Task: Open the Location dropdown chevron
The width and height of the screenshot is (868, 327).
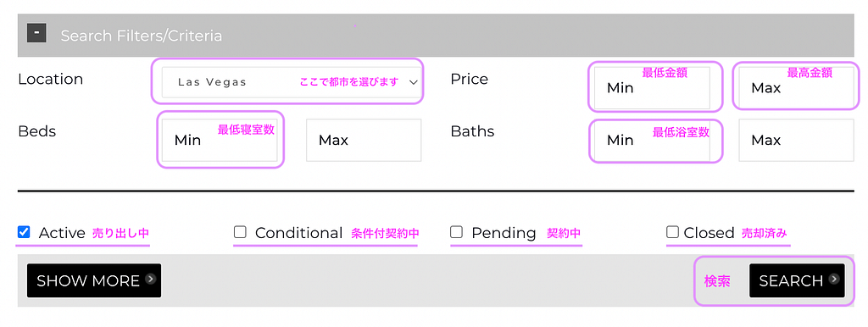Action: click(x=413, y=82)
